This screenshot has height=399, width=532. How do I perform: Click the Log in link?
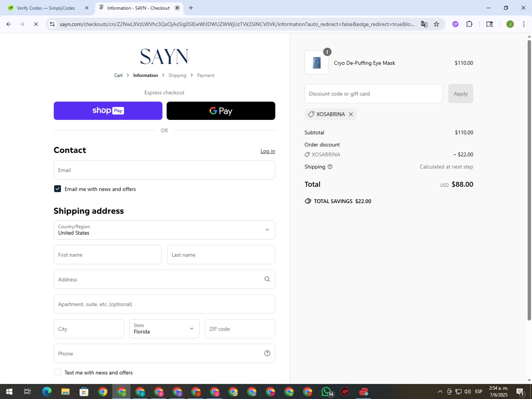268,151
